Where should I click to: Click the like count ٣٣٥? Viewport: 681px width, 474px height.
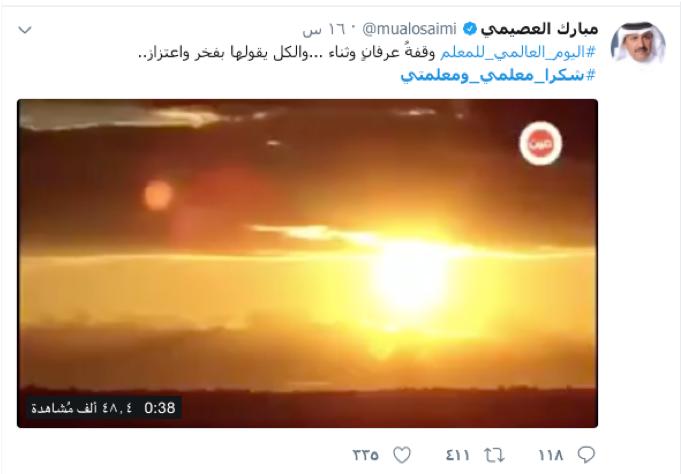(365, 455)
